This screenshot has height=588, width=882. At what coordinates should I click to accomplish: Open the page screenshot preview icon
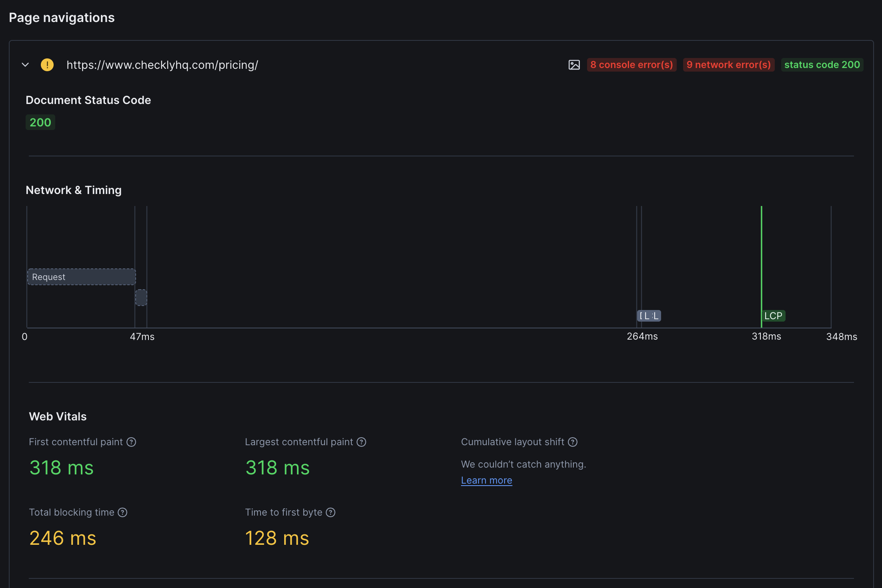(574, 64)
